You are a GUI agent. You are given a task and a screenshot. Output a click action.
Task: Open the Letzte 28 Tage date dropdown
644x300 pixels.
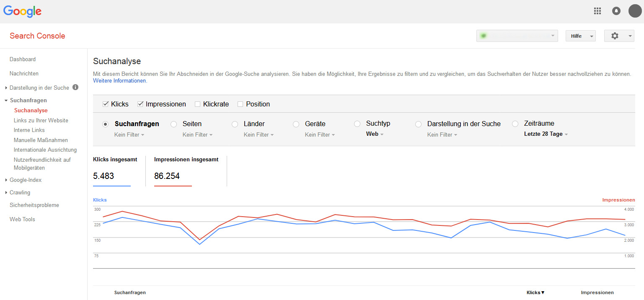click(x=546, y=134)
